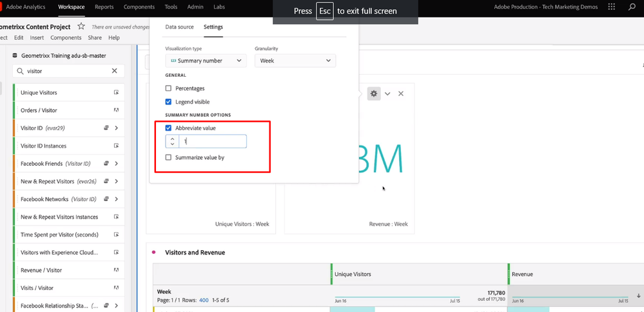Viewport: 644px width, 312px height.
Task: Enable the Percentages checkbox
Action: pyautogui.click(x=169, y=88)
